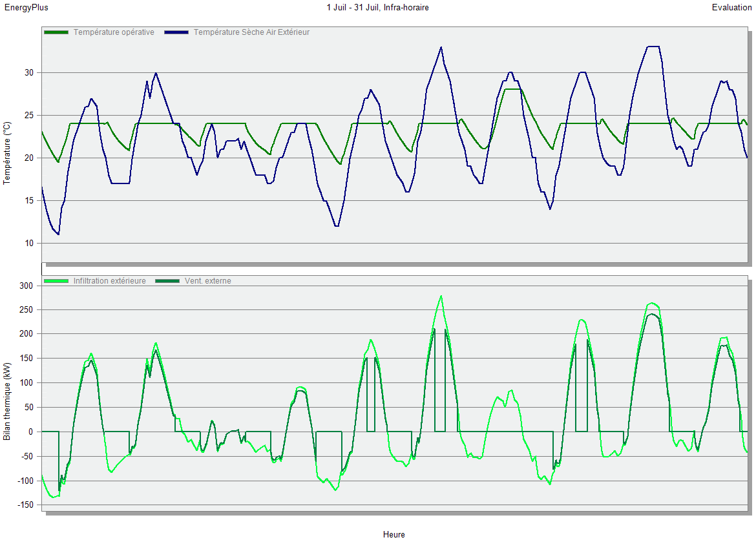Viewport: 756px width, 542px height.
Task: Click the green Température opérative legend swatch
Action: [x=56, y=32]
